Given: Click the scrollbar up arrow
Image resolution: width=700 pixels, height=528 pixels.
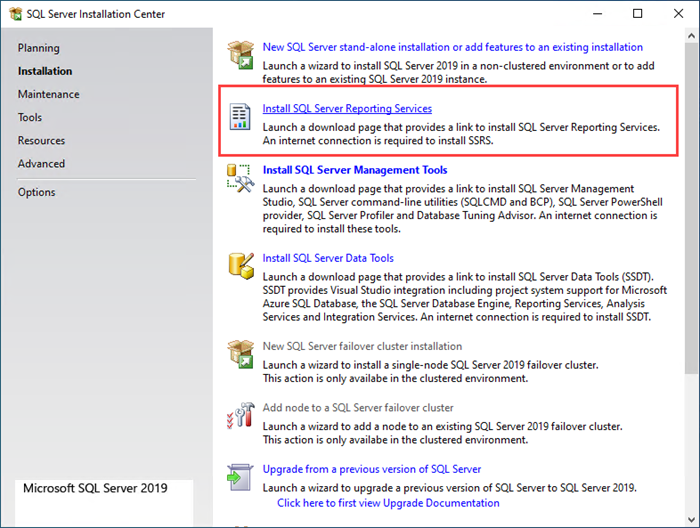Looking at the screenshot, I should (x=692, y=36).
